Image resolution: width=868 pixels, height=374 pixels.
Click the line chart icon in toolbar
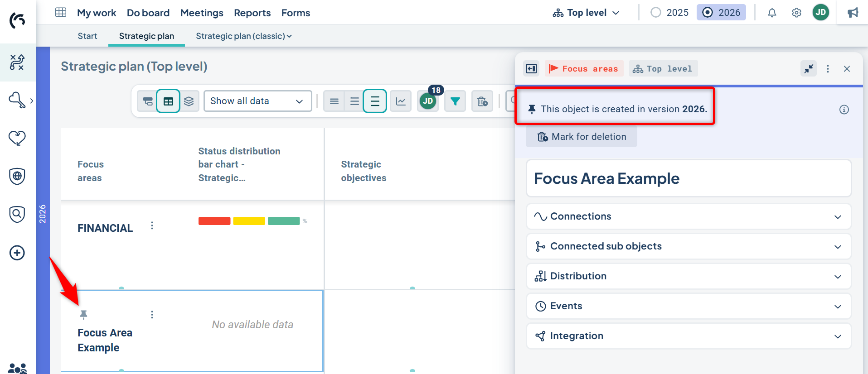(401, 101)
